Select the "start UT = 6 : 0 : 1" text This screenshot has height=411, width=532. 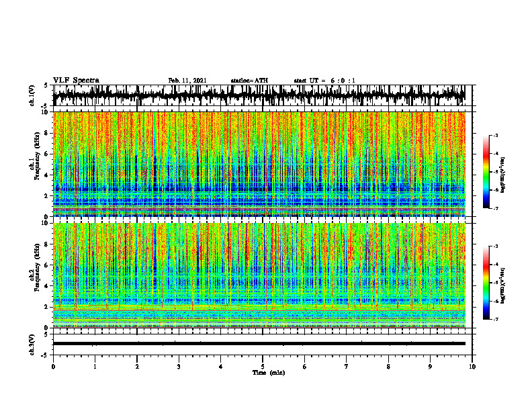[x=324, y=81]
